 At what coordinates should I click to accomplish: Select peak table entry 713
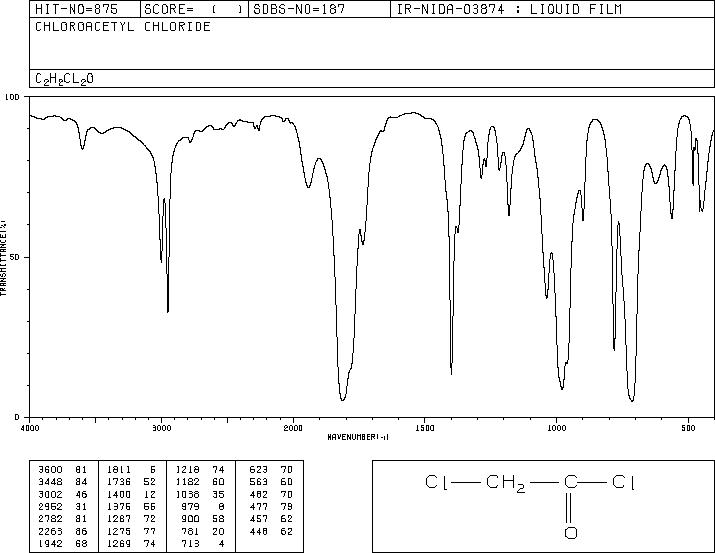pyautogui.click(x=191, y=544)
